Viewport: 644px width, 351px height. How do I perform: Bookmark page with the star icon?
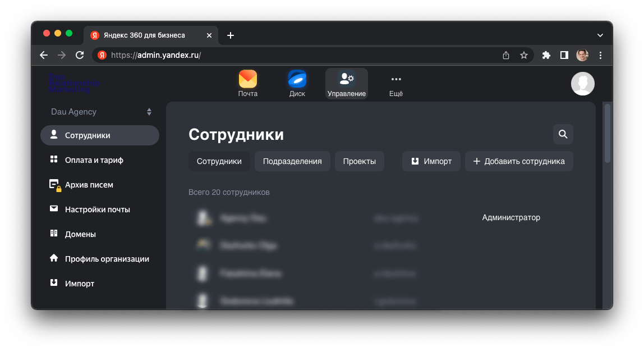[x=523, y=55]
